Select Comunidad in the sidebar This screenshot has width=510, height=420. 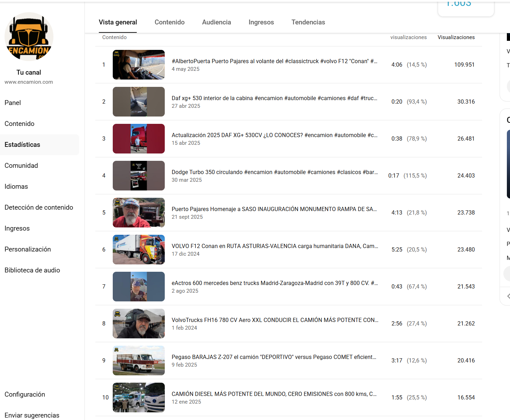21,165
